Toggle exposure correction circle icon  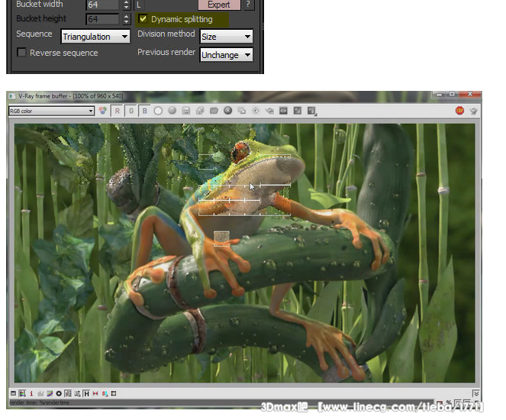59,393
